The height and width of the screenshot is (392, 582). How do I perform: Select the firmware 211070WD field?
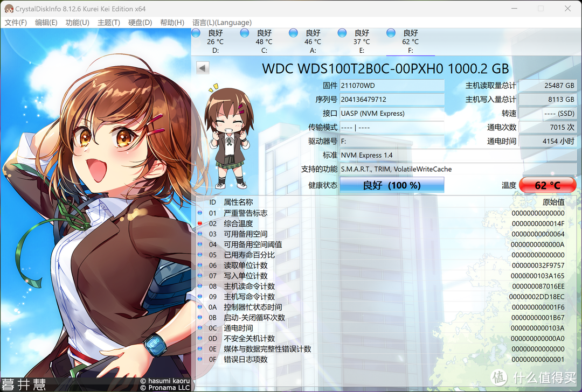click(x=392, y=85)
